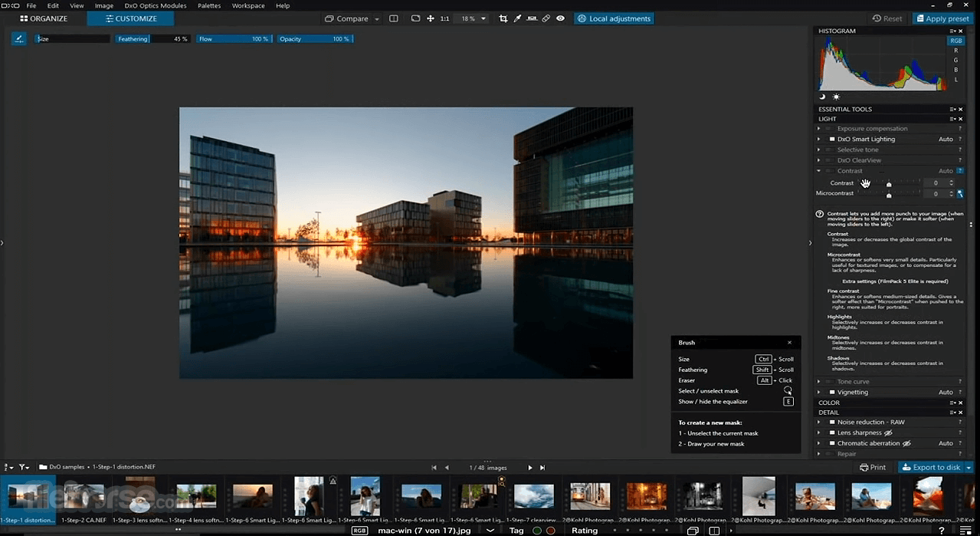Image resolution: width=980 pixels, height=536 pixels.
Task: Show shadow clipping with the moon icon
Action: pyautogui.click(x=822, y=97)
